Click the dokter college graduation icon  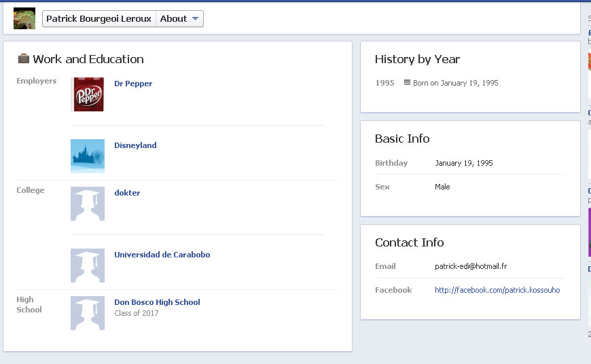(x=88, y=204)
